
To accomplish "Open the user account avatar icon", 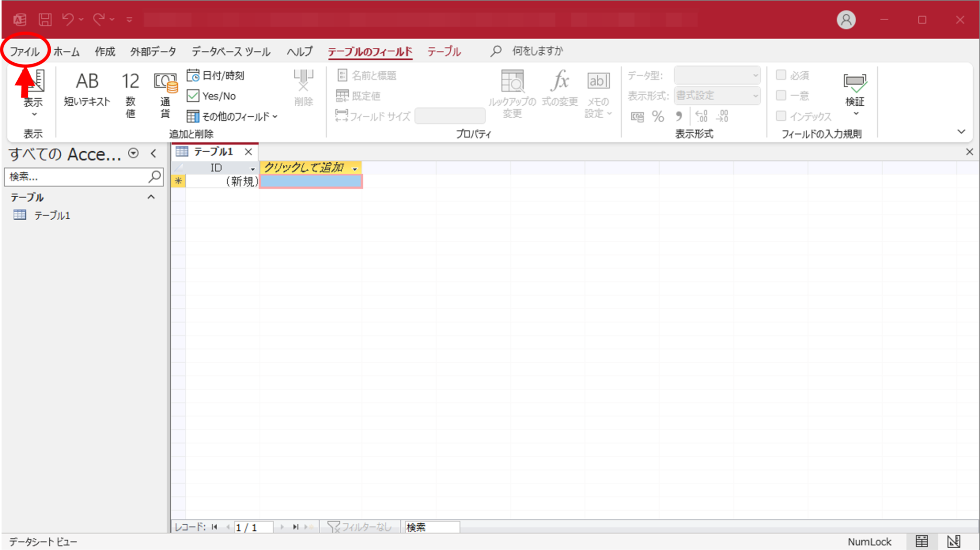I will click(x=846, y=20).
